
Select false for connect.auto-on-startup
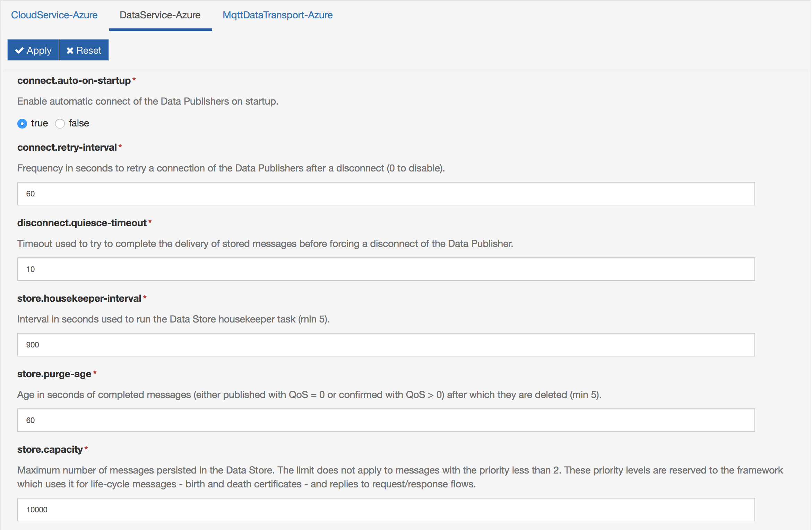tap(60, 124)
